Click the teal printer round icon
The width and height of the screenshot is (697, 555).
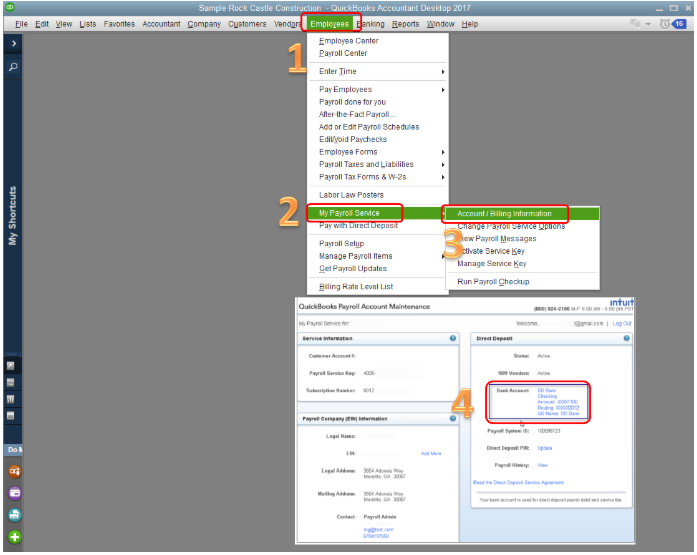pyautogui.click(x=14, y=515)
